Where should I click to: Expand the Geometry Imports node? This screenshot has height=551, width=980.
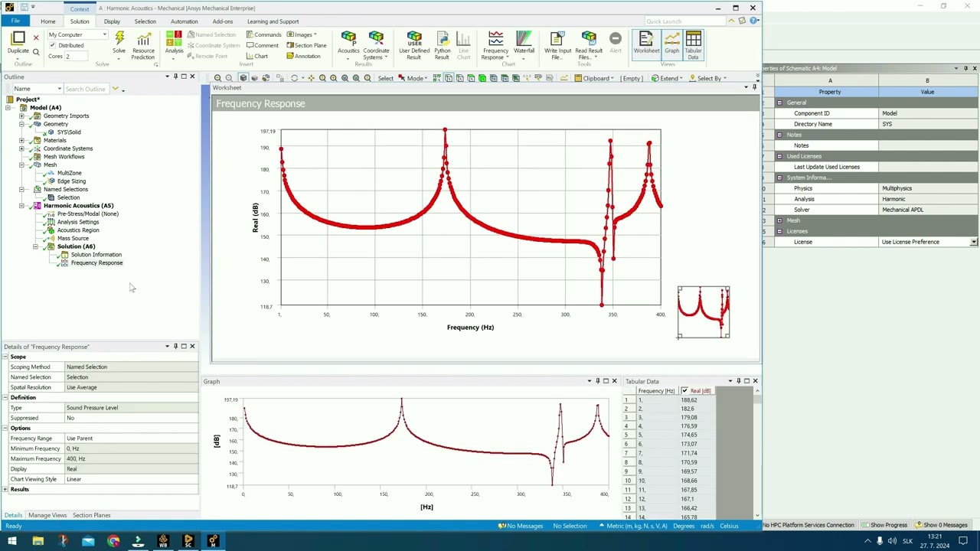coord(21,116)
